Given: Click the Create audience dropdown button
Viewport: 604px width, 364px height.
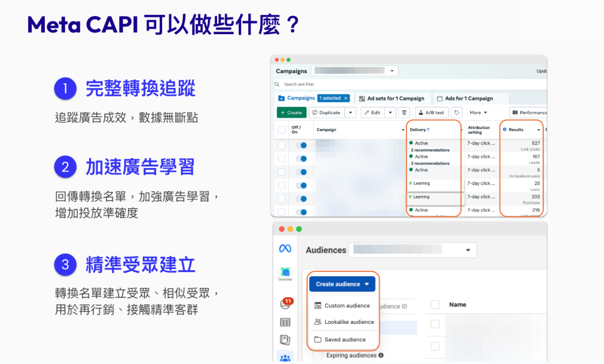Looking at the screenshot, I should [x=342, y=284].
